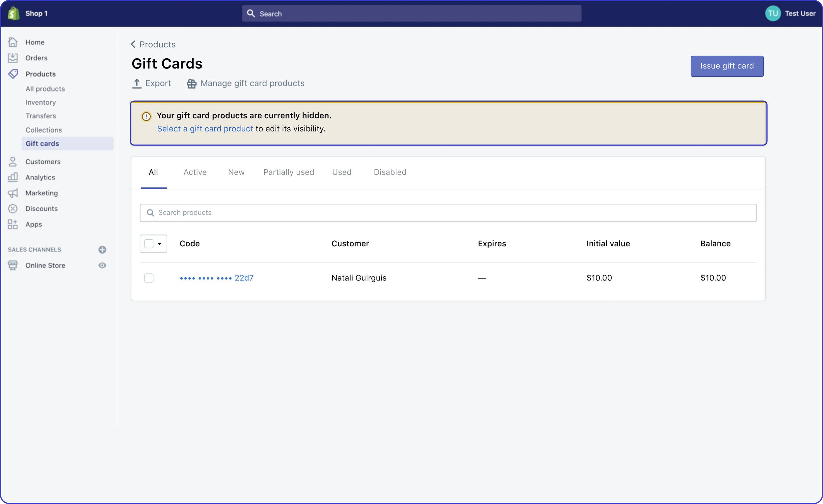Focus the Search products field
The width and height of the screenshot is (823, 504).
point(448,213)
